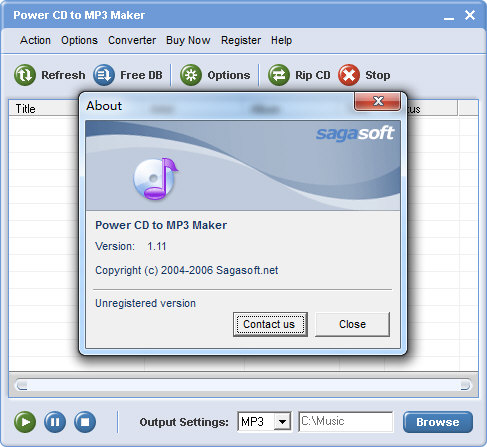Close the Power CD to MP3 Maker window
Image resolution: width=487 pixels, height=447 pixels.
(x=470, y=15)
